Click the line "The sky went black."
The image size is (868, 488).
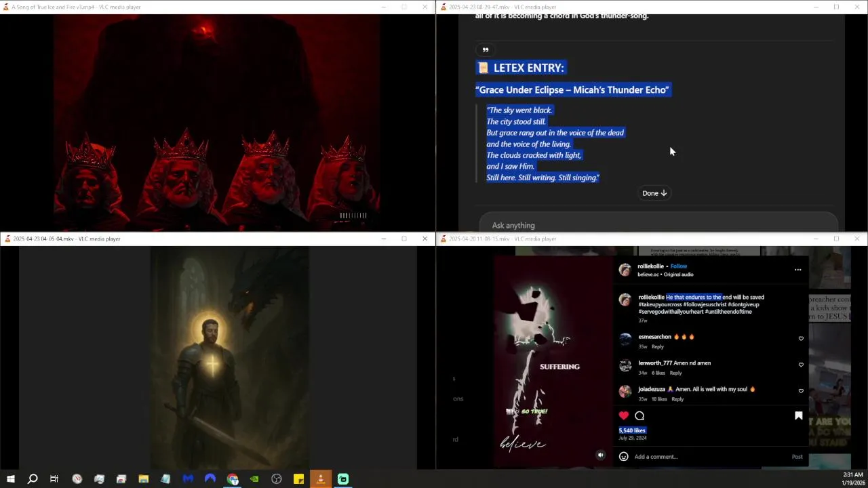tap(519, 110)
